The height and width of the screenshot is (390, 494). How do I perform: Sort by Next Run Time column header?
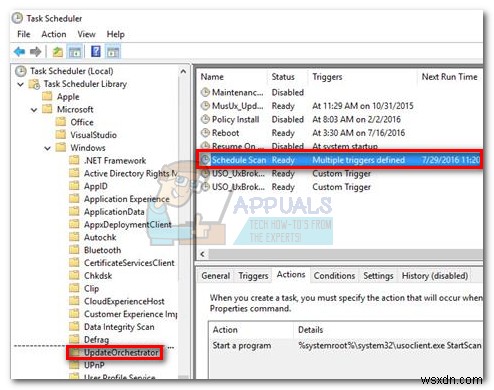tap(450, 77)
